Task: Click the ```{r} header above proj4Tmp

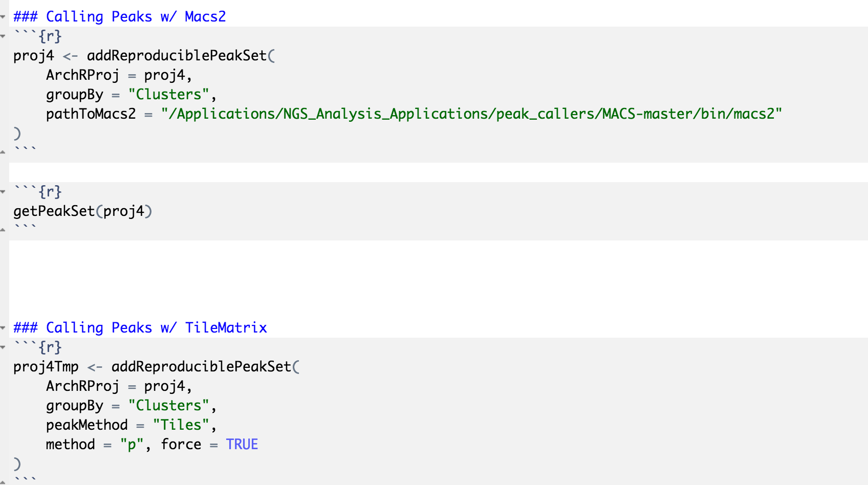Action: (38, 347)
